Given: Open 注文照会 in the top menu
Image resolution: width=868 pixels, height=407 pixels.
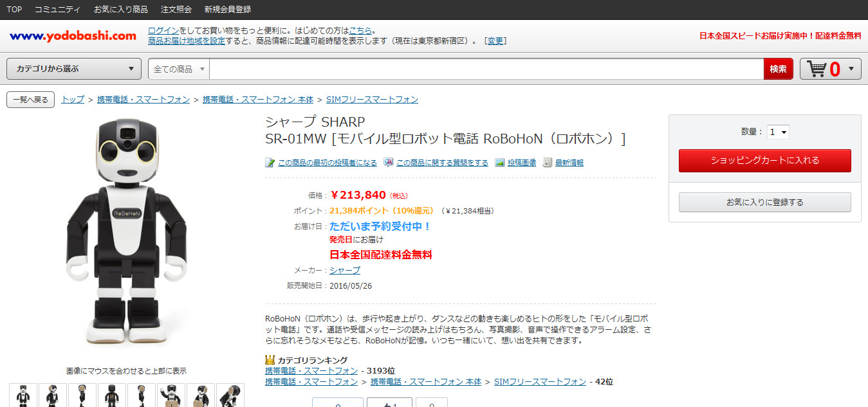Looking at the screenshot, I should [176, 10].
